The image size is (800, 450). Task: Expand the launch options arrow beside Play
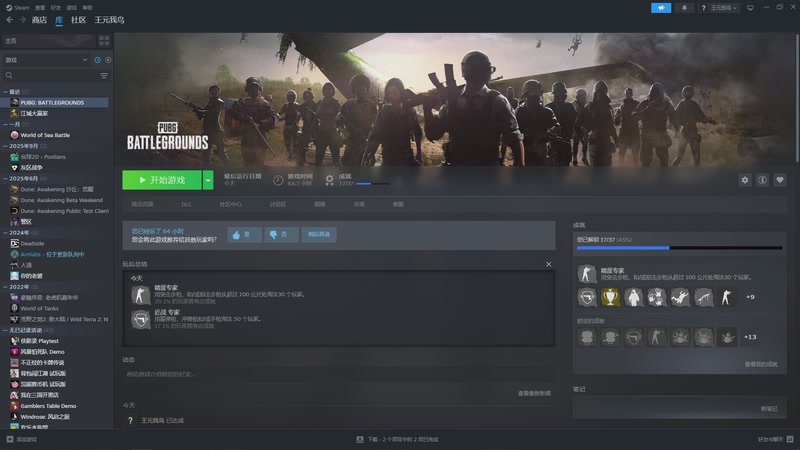coord(208,180)
